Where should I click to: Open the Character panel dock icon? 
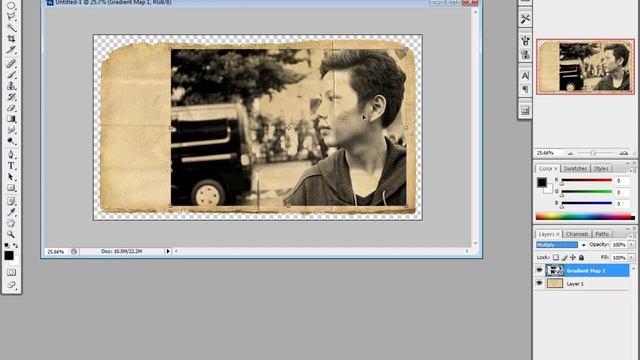pos(525,76)
